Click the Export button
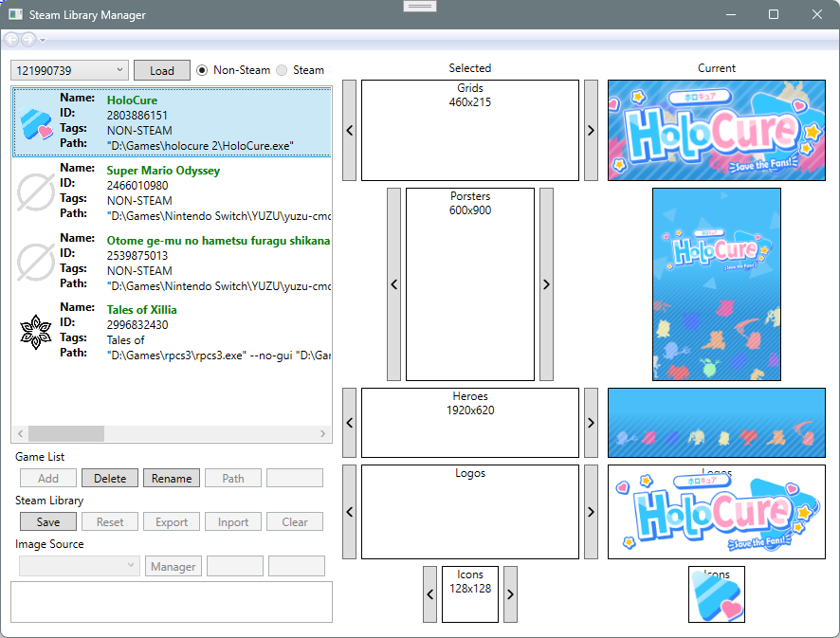Image resolution: width=840 pixels, height=638 pixels. pos(172,521)
